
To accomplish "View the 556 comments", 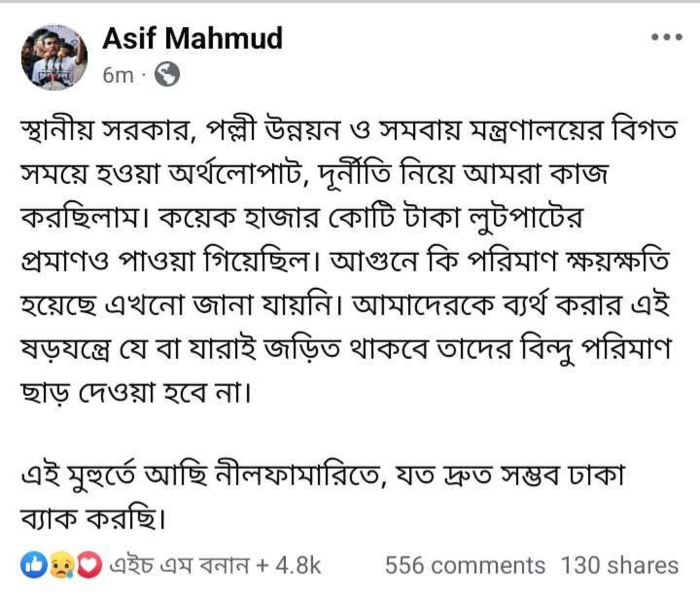I will tap(465, 565).
